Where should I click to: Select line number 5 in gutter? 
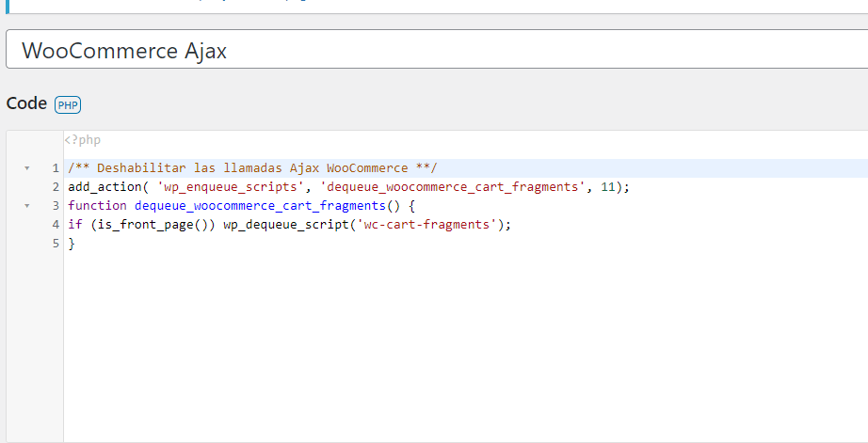click(56, 244)
